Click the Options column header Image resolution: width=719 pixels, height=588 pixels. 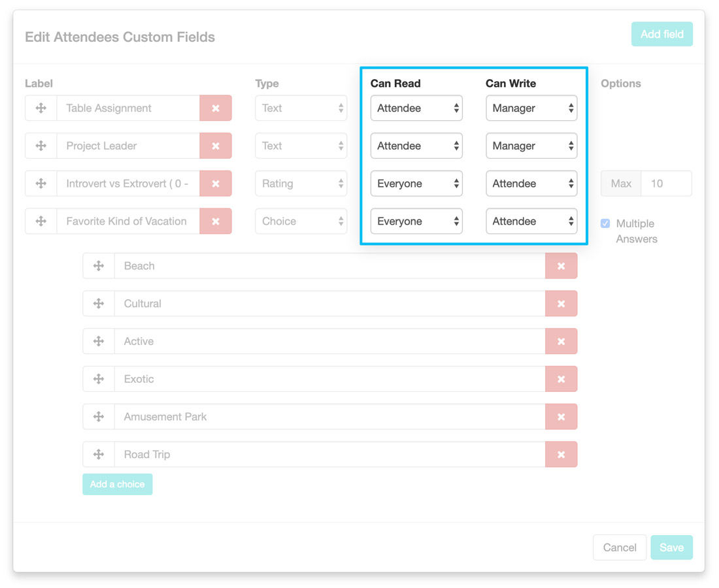tap(621, 84)
